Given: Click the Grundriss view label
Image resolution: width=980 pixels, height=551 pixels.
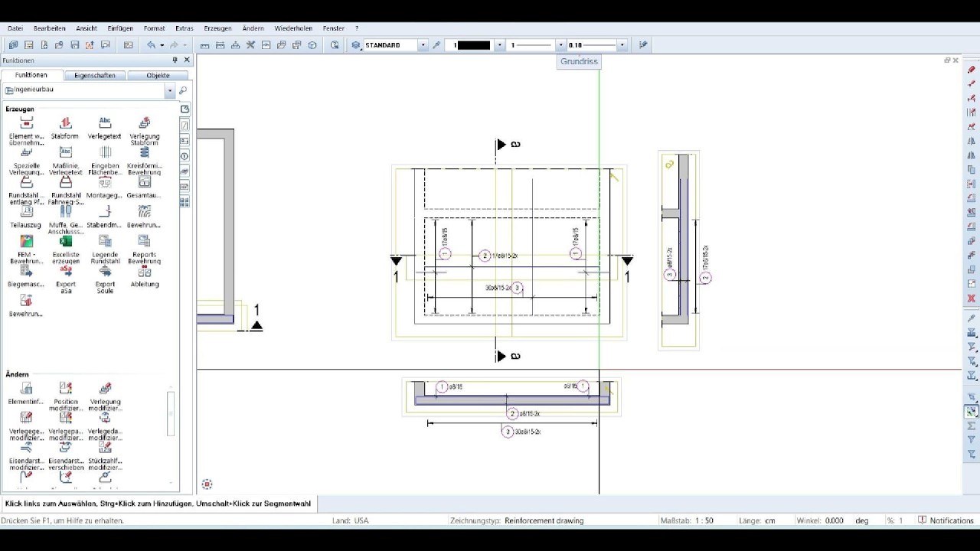Looking at the screenshot, I should point(579,61).
